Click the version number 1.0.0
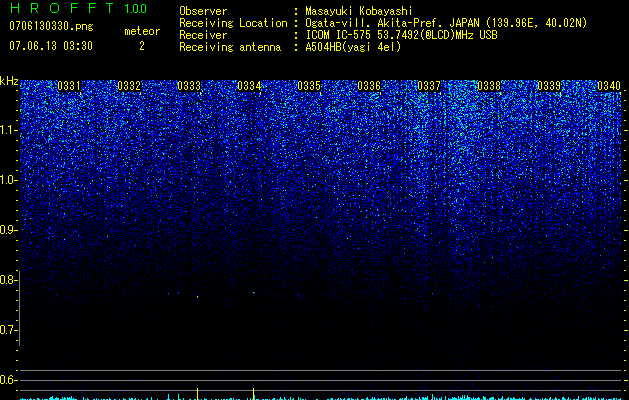This screenshot has width=629, height=400. coord(135,8)
